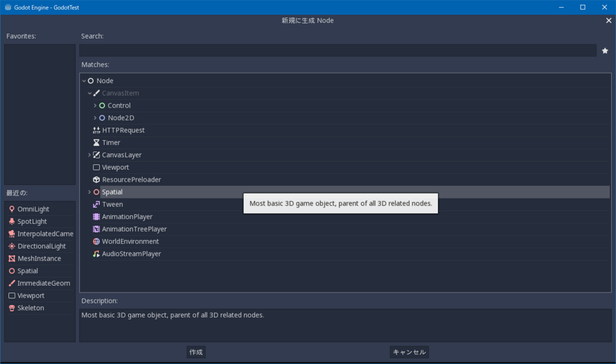Select CanvasLayer label in Matches tree
Viewport: 616px width, 364px height.
click(122, 155)
